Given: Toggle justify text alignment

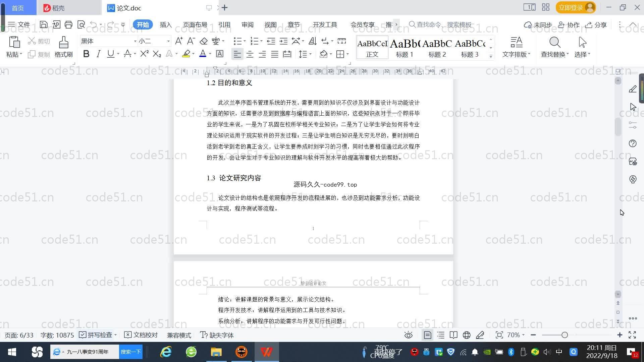Looking at the screenshot, I should [x=275, y=54].
